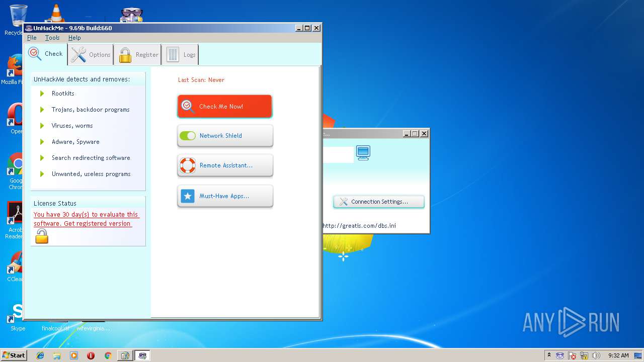Viewport: 644px width, 362px height.
Task: Click the UnHackMe title bar icon
Action: [29, 28]
